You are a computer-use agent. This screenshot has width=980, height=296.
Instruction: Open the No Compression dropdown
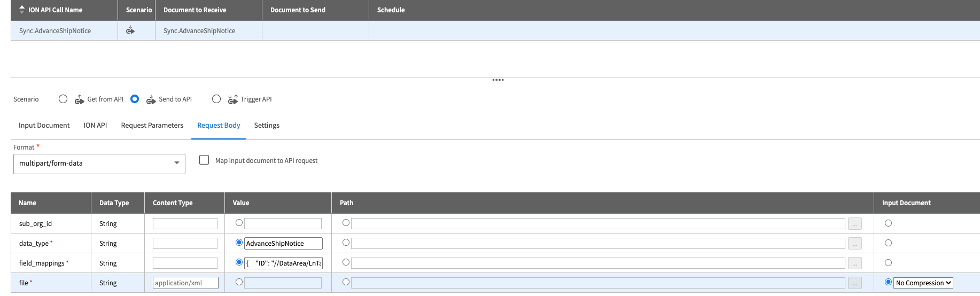tap(923, 283)
